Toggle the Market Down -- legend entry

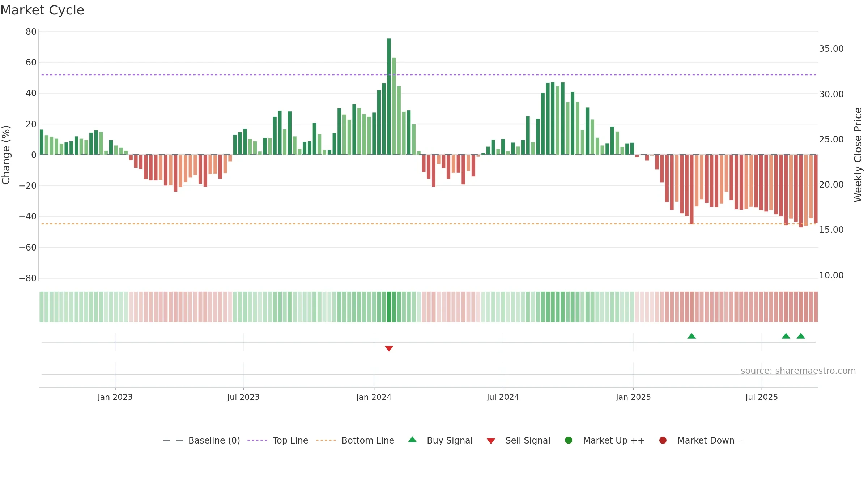point(701,440)
